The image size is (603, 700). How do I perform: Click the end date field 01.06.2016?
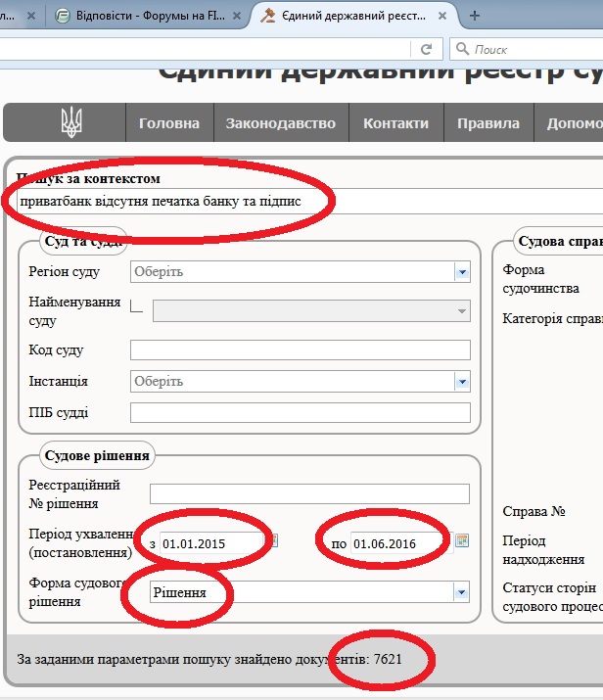click(x=401, y=543)
